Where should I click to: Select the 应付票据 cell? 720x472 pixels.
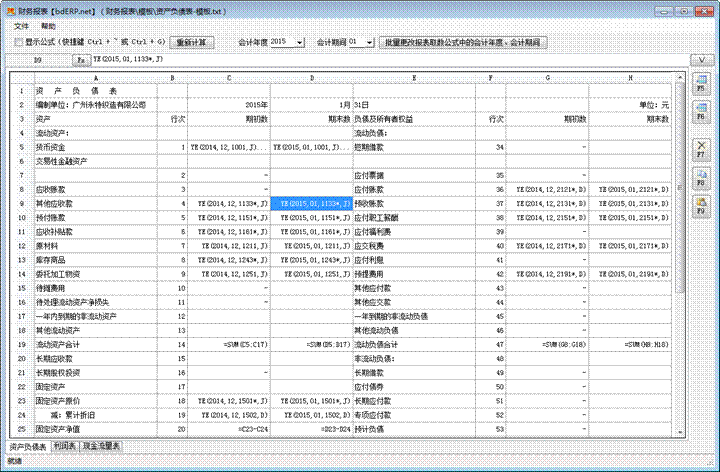pos(415,175)
